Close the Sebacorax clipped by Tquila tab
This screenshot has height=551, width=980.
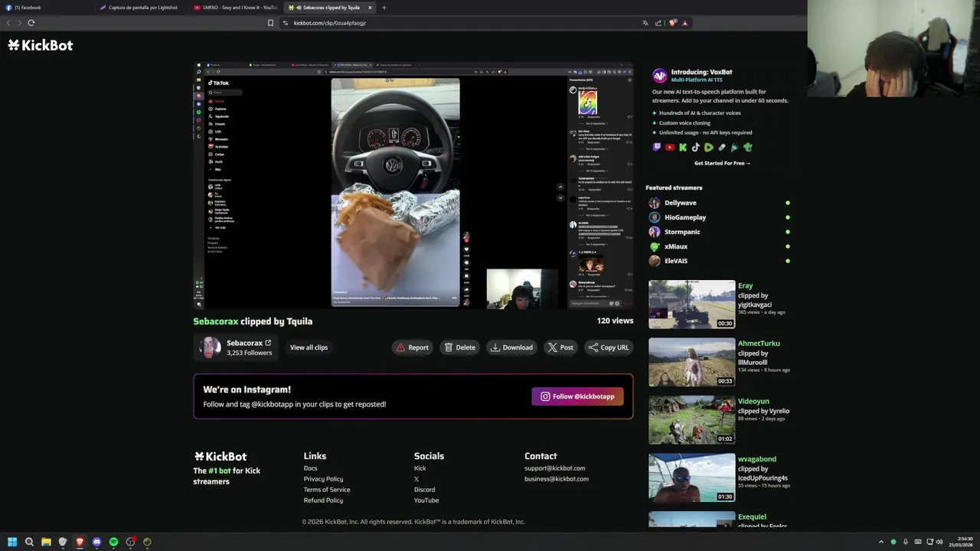click(x=370, y=8)
